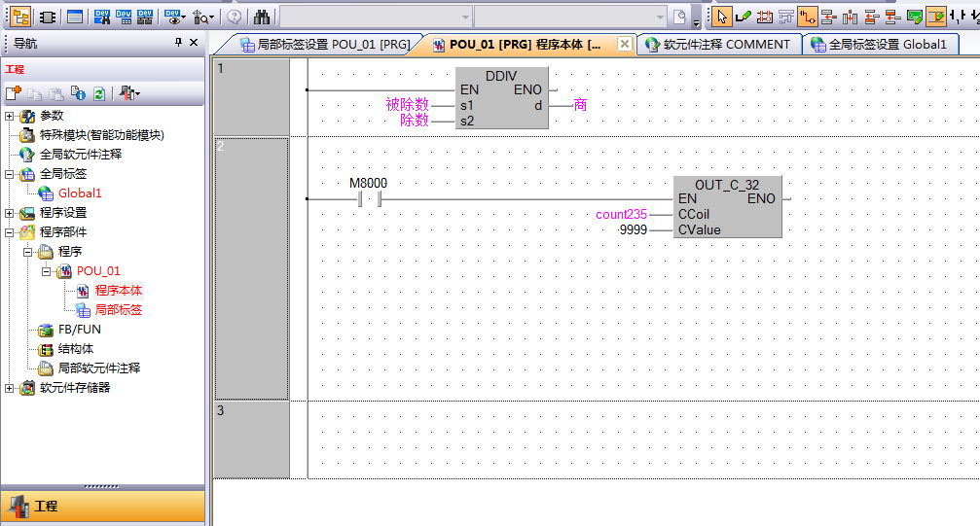The width and height of the screenshot is (980, 526).
Task: Click the OUT_C_32 function block
Action: (x=726, y=207)
